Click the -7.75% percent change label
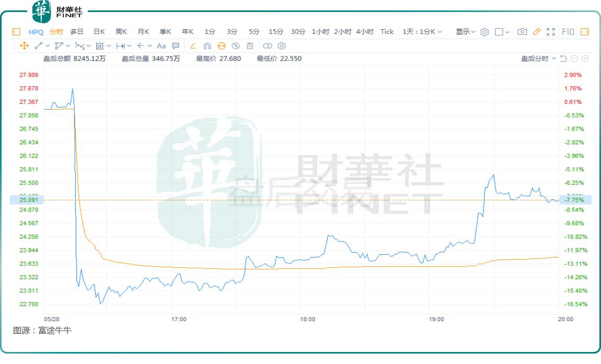The height and width of the screenshot is (364, 601). coord(575,199)
